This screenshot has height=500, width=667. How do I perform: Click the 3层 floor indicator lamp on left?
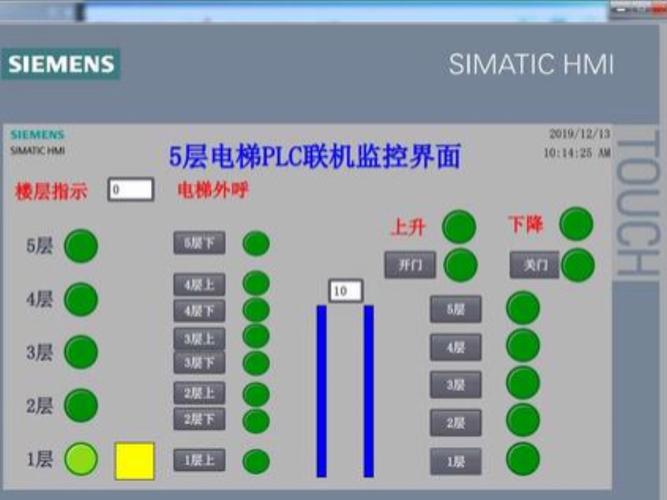click(81, 351)
